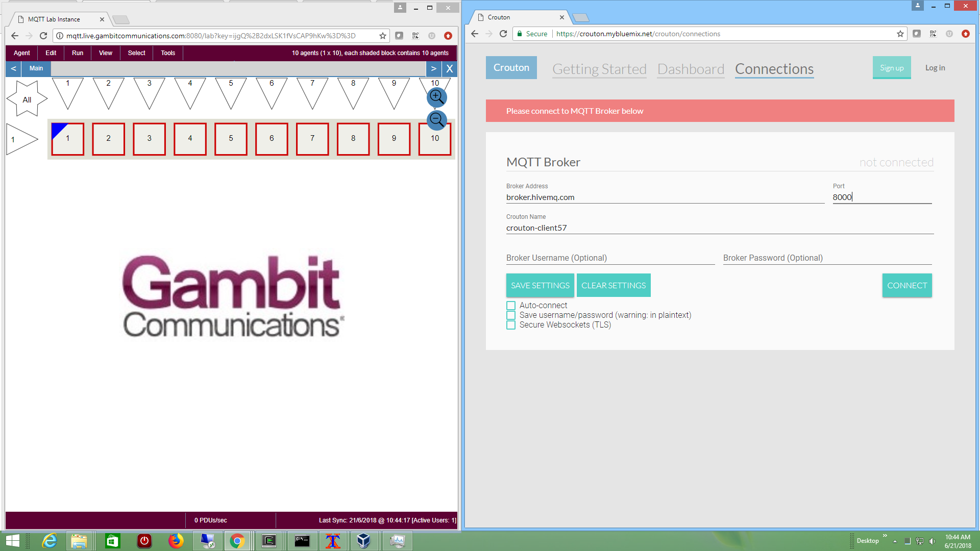Screen dimensions: 980x551
Task: Click the Crouton home button
Action: coord(511,68)
